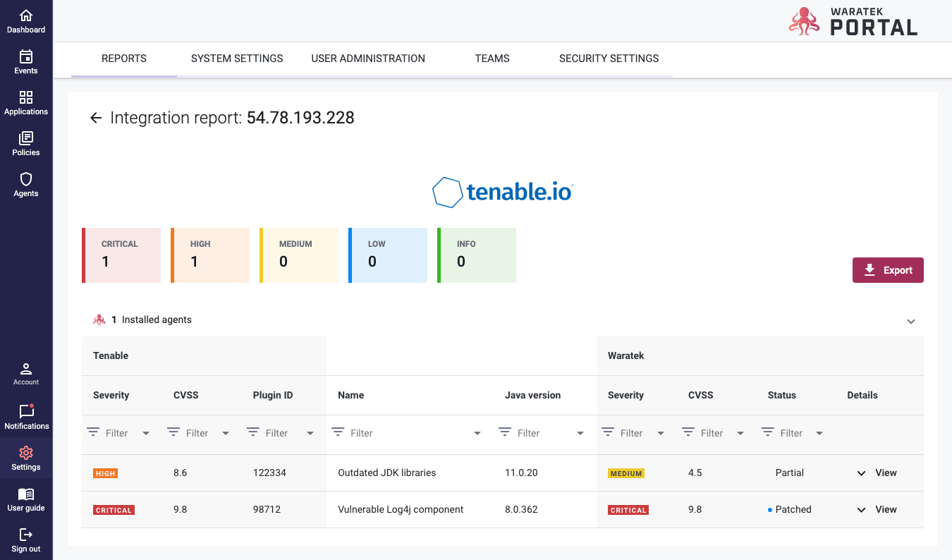Click the tenable.io logo

tap(502, 192)
